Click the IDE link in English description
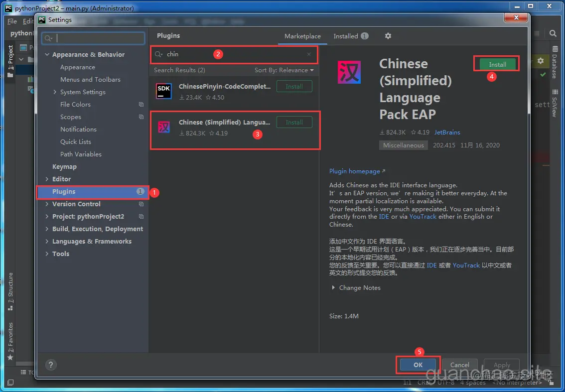565x392 pixels. click(x=384, y=217)
